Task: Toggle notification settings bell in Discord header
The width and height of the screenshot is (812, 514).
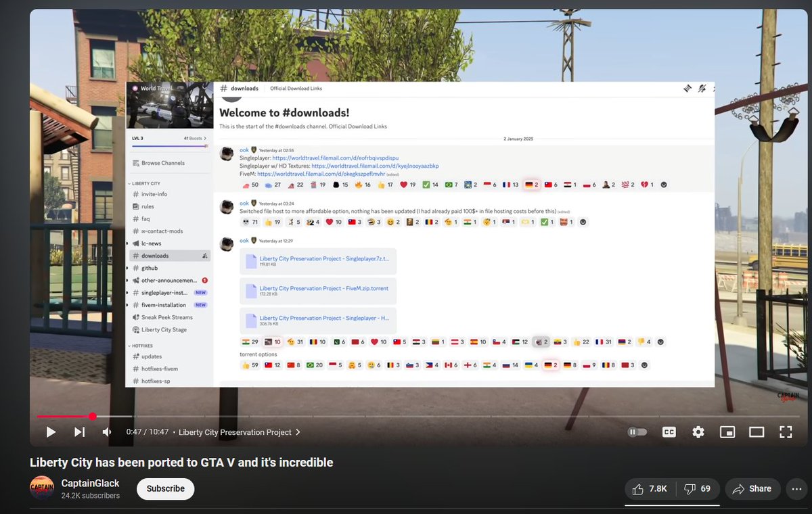Action: pyautogui.click(x=702, y=88)
